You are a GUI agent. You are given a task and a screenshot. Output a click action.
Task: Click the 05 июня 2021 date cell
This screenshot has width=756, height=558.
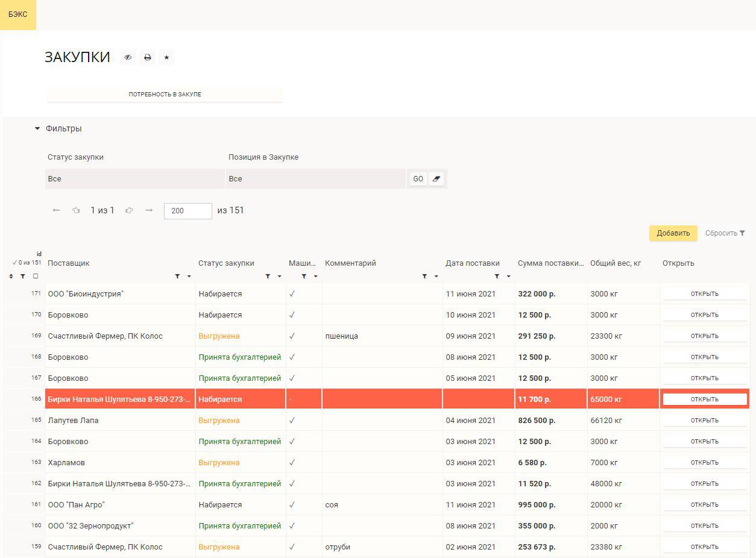click(479, 378)
